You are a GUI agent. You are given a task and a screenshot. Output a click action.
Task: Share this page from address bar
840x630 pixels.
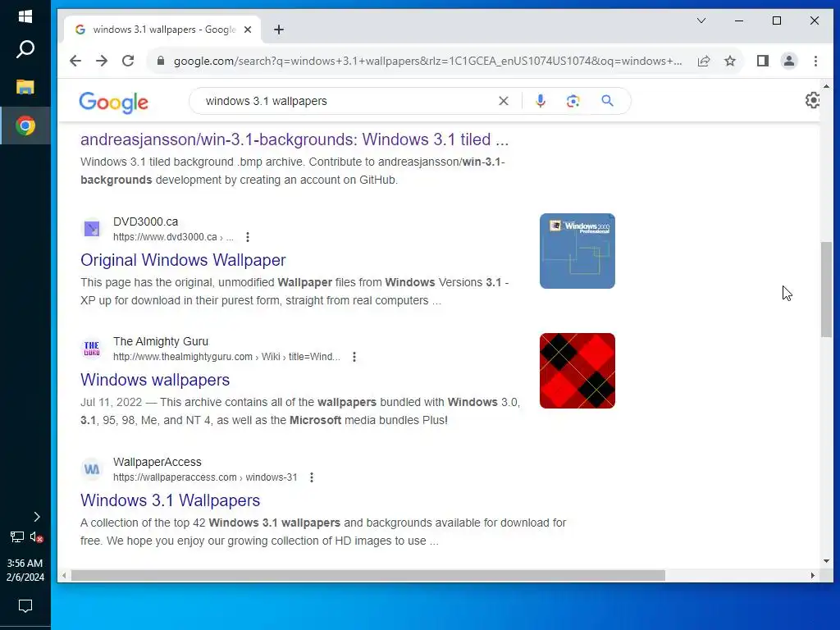[x=703, y=61]
